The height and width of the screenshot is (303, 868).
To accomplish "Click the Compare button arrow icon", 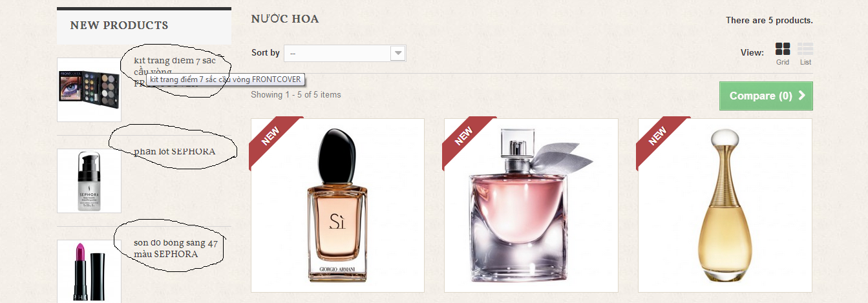I will coord(802,96).
